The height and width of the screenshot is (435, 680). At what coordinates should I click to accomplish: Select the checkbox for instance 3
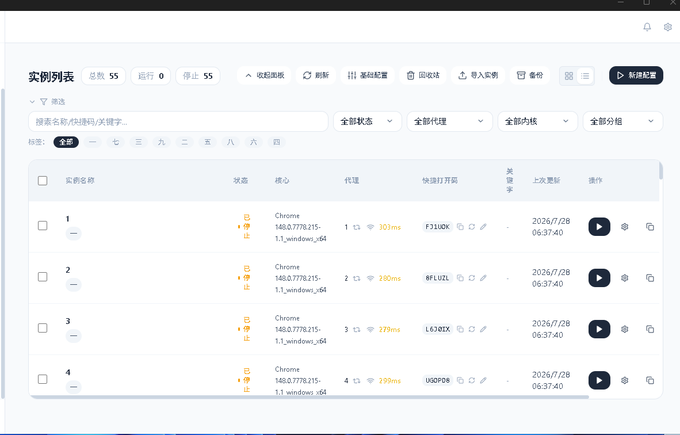(x=42, y=328)
